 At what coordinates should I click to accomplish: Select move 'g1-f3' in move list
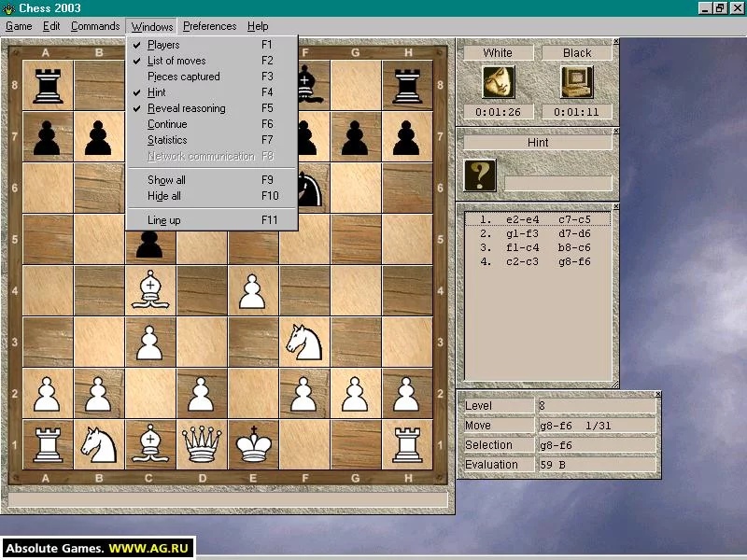pos(523,234)
